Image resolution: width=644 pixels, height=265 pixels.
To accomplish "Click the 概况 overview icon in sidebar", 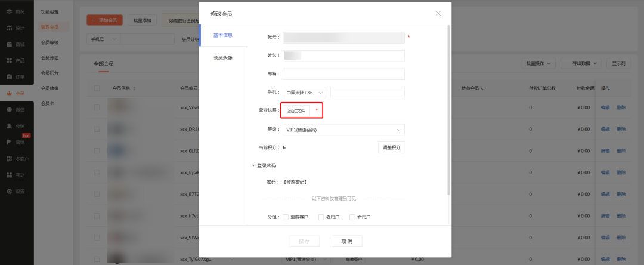I will (10, 12).
